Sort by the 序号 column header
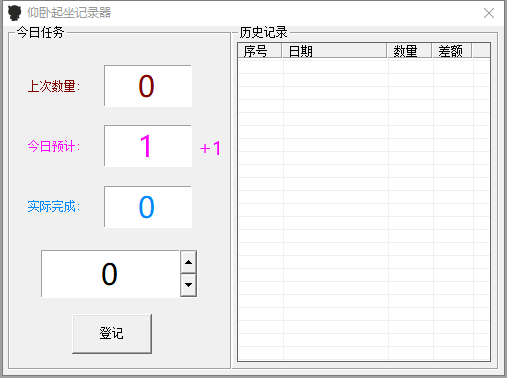 (260, 51)
